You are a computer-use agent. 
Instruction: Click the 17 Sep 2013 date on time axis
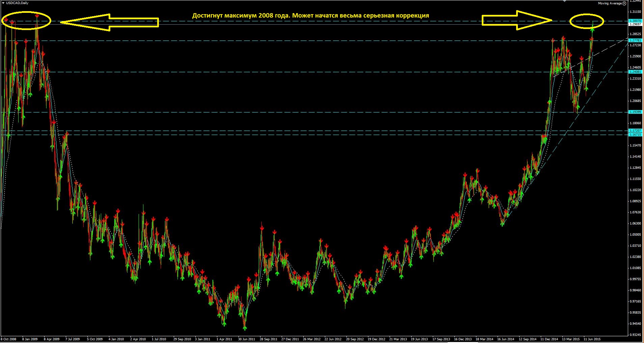pos(441,339)
